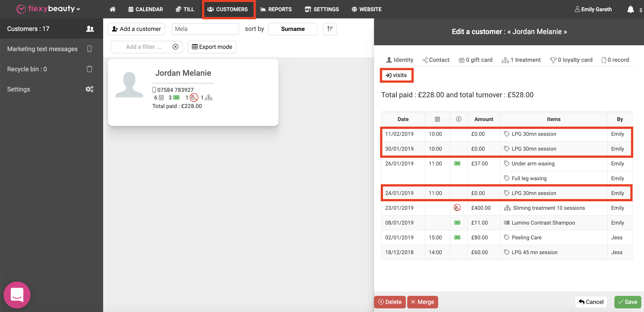Select Recycle bin : 0 in sidebar
The image size is (644, 312).
[52, 69]
